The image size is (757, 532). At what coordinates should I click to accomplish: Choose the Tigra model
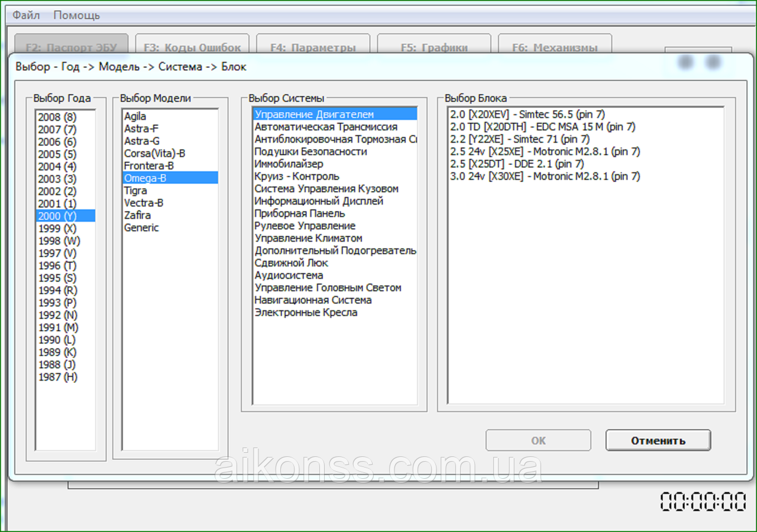click(170, 190)
